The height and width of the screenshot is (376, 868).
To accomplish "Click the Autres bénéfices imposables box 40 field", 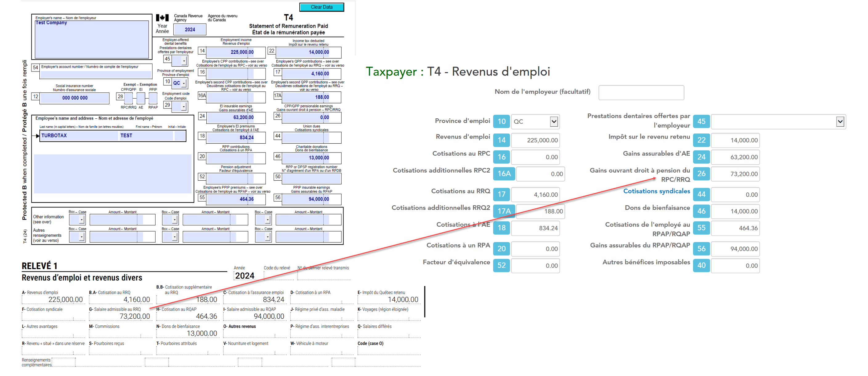I will tap(735, 266).
